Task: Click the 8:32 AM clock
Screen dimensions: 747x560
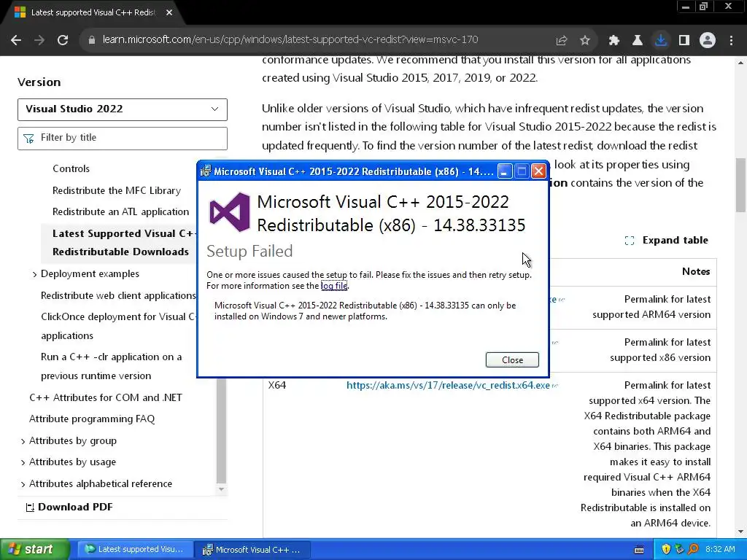Action: coord(720,550)
